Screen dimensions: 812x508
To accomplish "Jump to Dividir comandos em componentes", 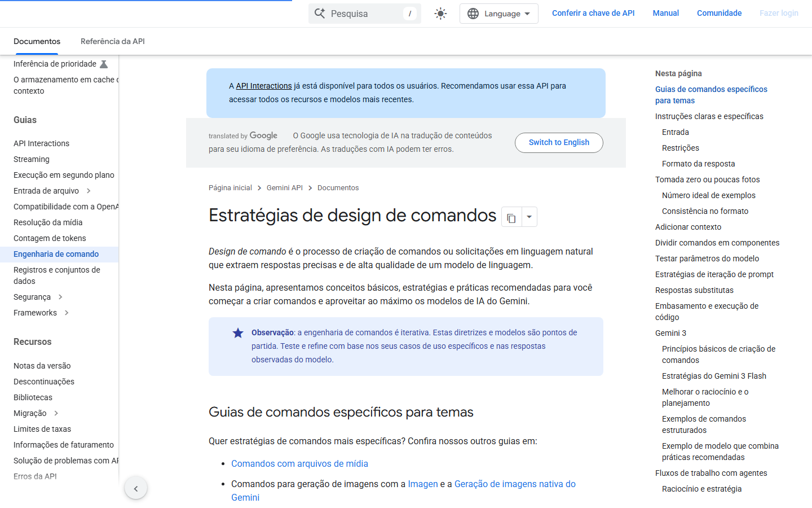I will pyautogui.click(x=717, y=243).
